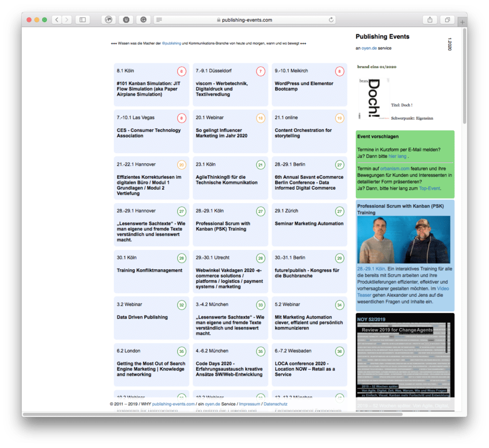
Task: Open the Scrum Kanban training photo thumbnail
Action: click(404, 240)
